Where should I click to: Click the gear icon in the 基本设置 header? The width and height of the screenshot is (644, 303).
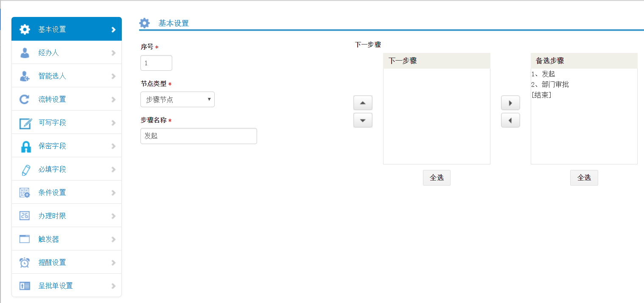click(145, 23)
